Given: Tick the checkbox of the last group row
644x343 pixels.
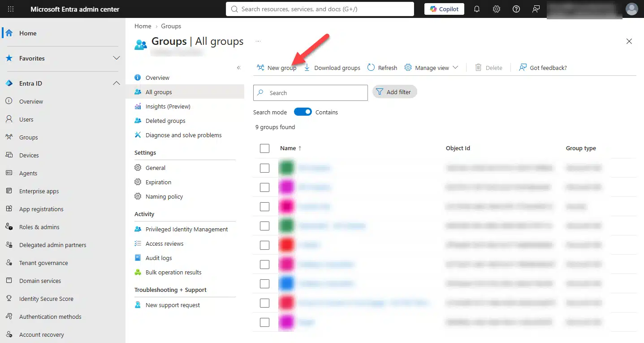Looking at the screenshot, I should (265, 322).
